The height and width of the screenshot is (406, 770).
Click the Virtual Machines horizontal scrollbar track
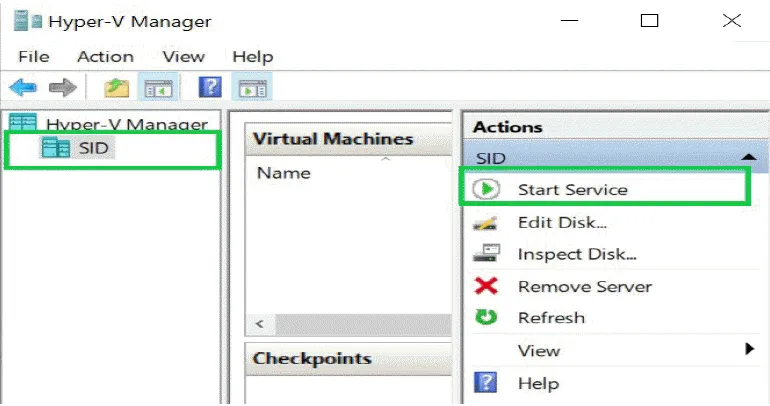[x=363, y=324]
